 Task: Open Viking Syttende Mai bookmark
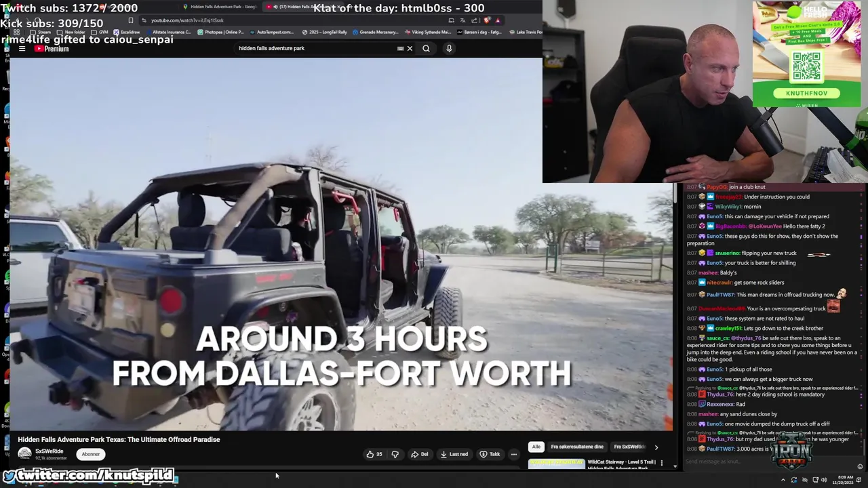tap(427, 32)
